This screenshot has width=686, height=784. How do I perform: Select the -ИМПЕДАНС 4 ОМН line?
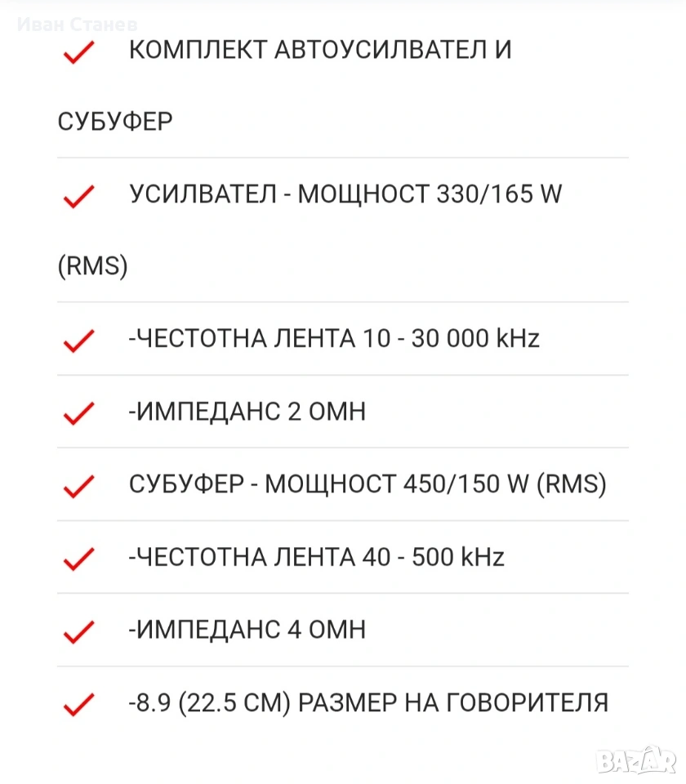tap(247, 630)
